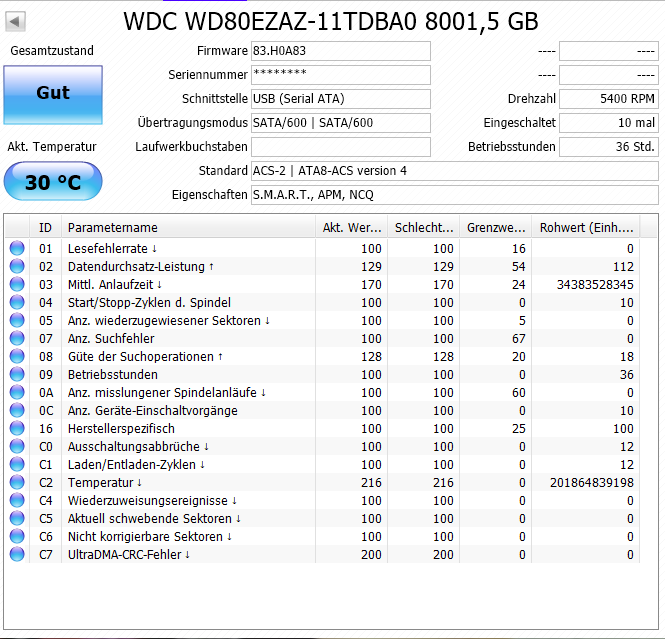This screenshot has width=665, height=639.
Task: Select status orb for Nicht korrigierbare Sektoren
Action: (x=17, y=536)
